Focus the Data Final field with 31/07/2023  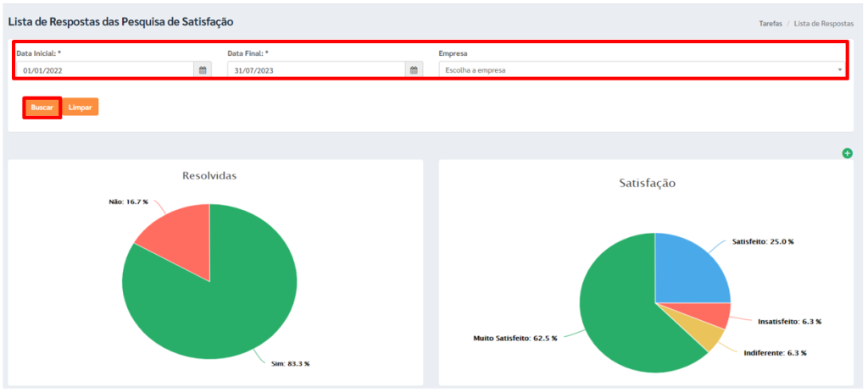click(x=316, y=70)
